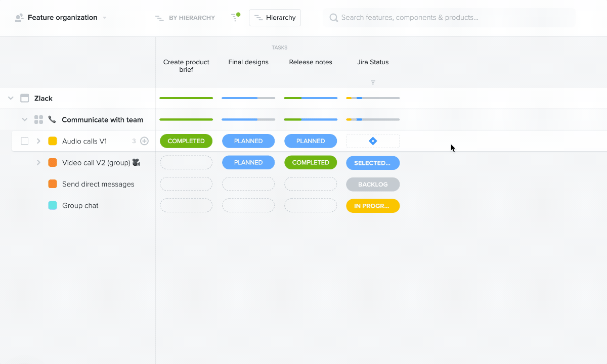
Task: Click the Jira diamond icon for Audio calls V1
Action: [x=373, y=141]
